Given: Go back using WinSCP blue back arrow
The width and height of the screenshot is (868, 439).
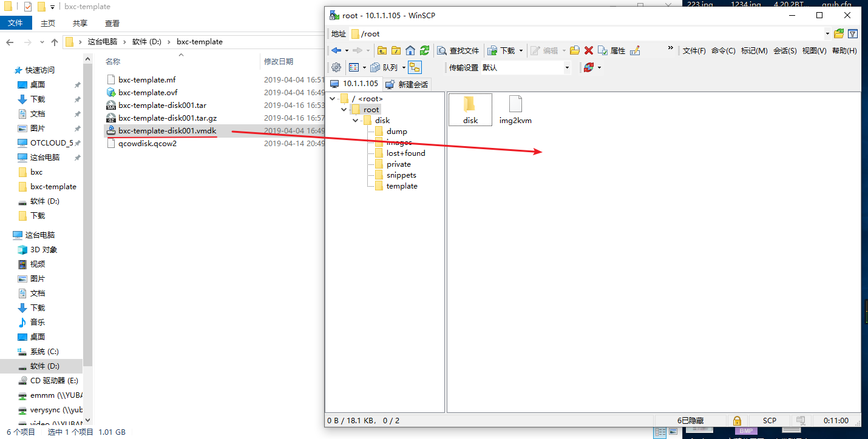Looking at the screenshot, I should [336, 50].
